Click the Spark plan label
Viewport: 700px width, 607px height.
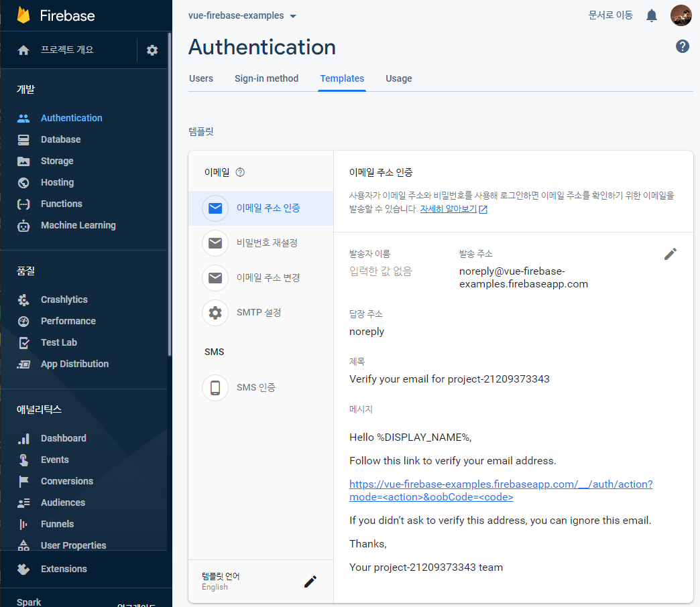(29, 602)
